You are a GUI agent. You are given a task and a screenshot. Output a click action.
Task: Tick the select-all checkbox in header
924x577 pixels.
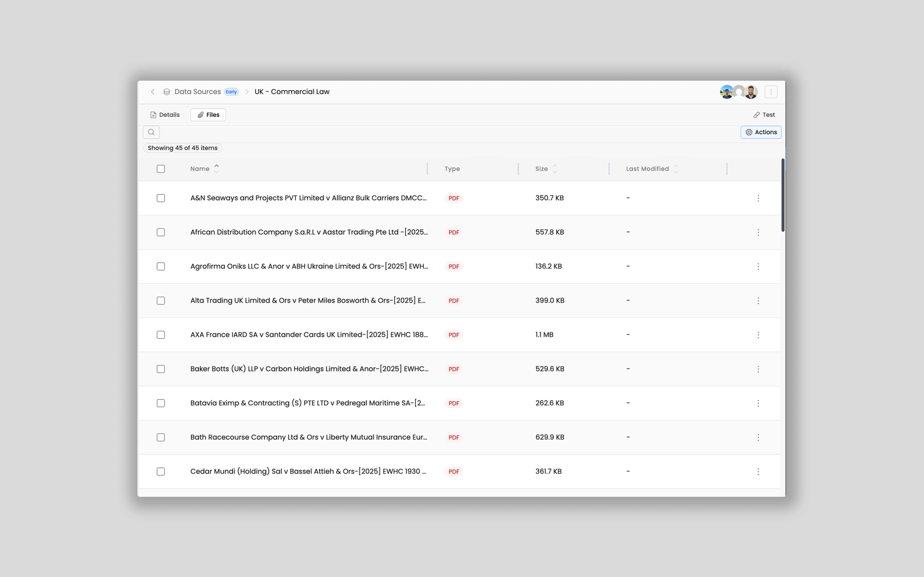point(161,169)
